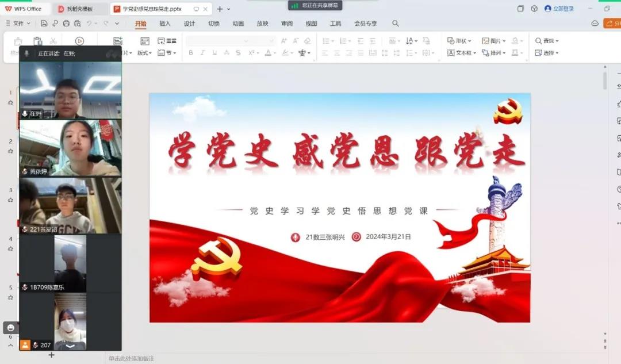The image size is (621, 364).
Task: Click the new slide icon
Action: [118, 41]
